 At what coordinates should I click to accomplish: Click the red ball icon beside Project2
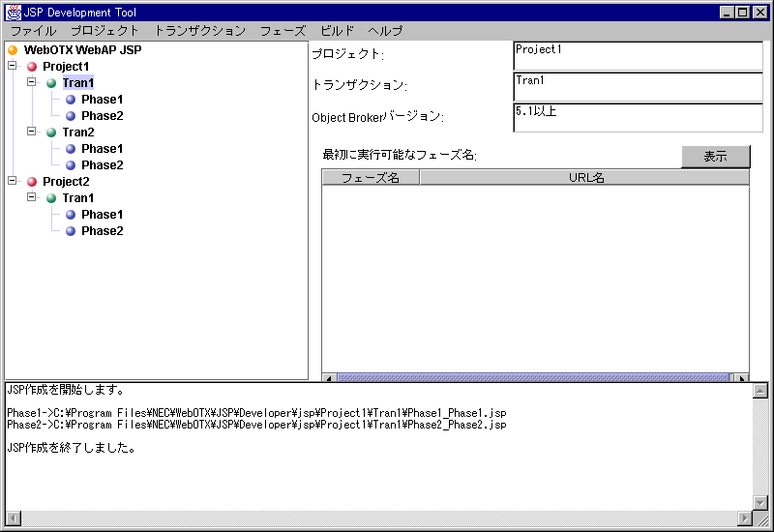[x=32, y=182]
